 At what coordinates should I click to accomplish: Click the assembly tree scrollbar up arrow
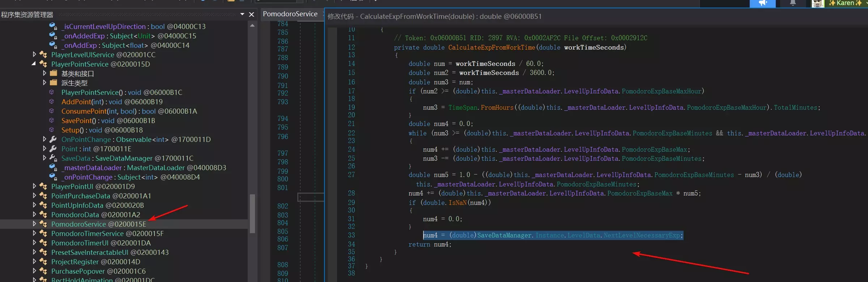[x=252, y=26]
